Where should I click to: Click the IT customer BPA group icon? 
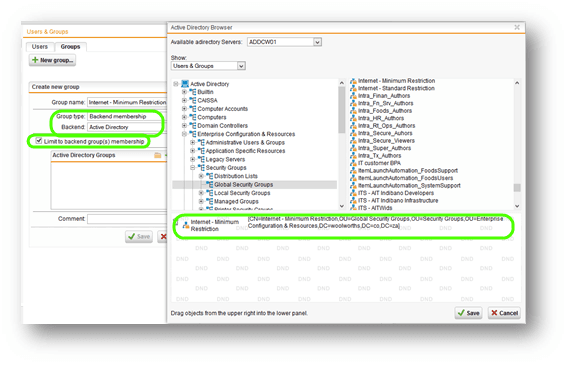click(353, 163)
